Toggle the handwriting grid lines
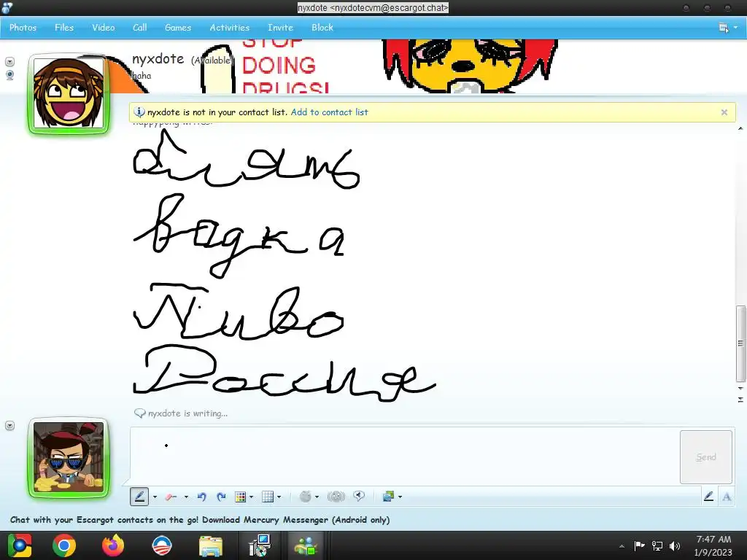The image size is (747, 560). click(x=268, y=497)
